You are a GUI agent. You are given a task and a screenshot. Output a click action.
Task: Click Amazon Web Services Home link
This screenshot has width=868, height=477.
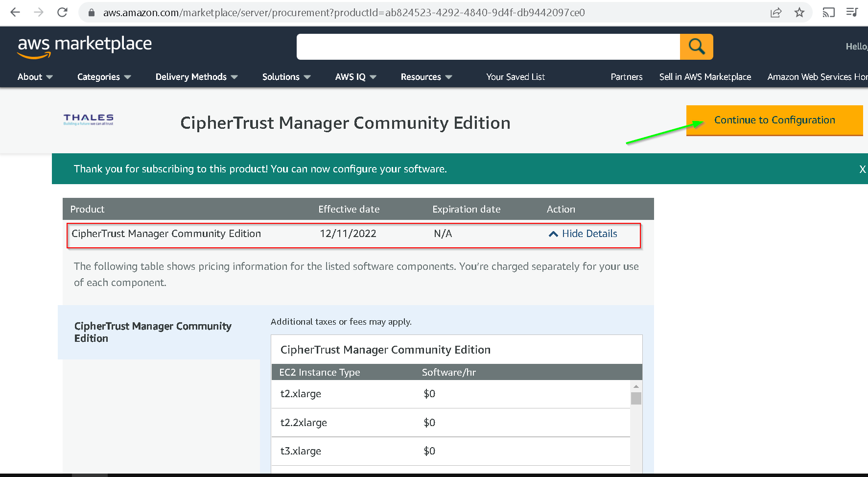[x=817, y=77]
